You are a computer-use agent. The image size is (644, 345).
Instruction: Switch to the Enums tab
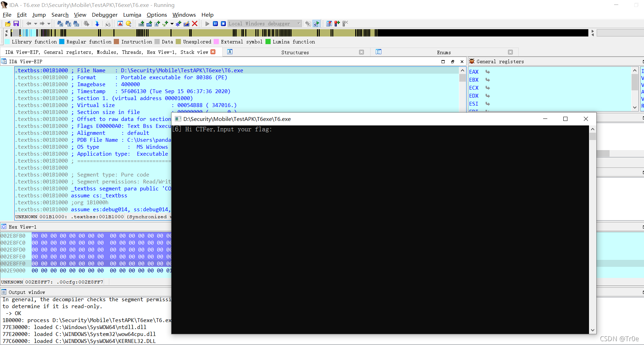(444, 52)
